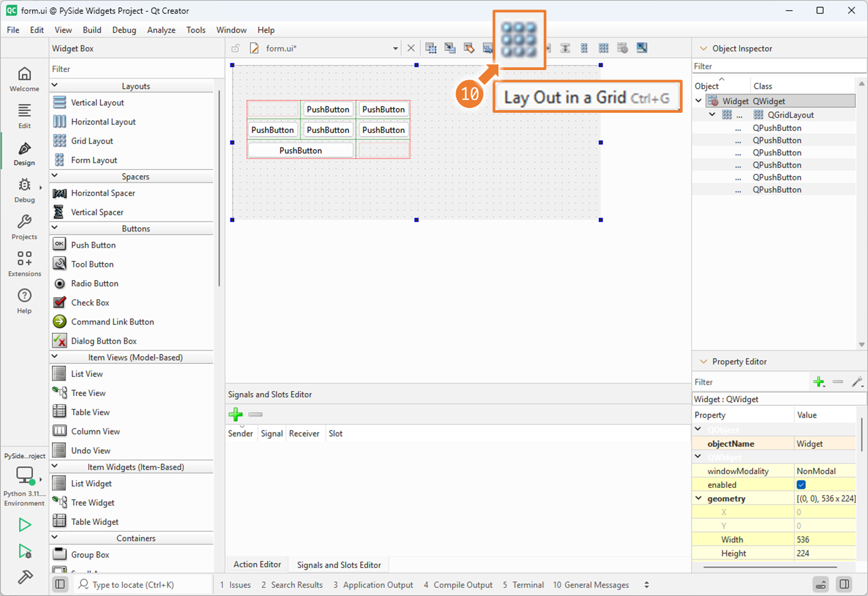Open the Build menu
The width and height of the screenshot is (868, 596).
92,30
